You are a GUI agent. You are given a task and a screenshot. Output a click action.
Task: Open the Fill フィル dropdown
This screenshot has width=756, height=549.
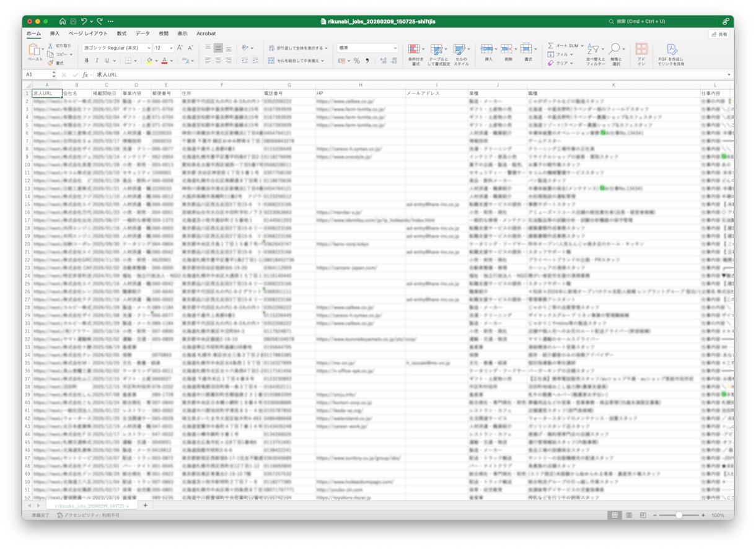[560, 55]
